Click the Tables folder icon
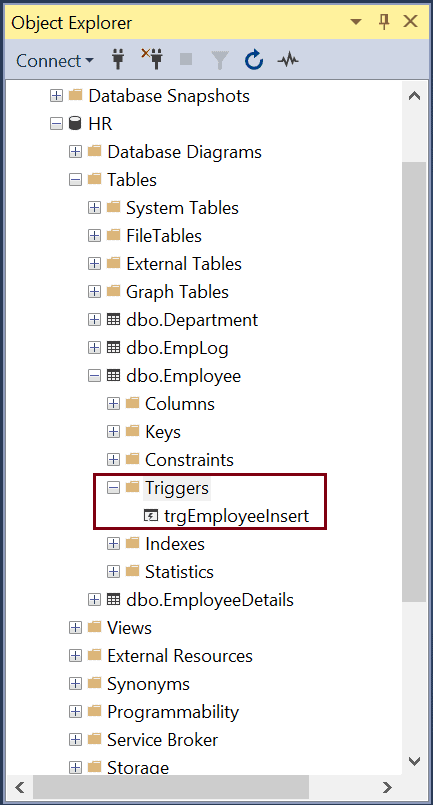This screenshot has height=805, width=440. pyautogui.click(x=94, y=179)
